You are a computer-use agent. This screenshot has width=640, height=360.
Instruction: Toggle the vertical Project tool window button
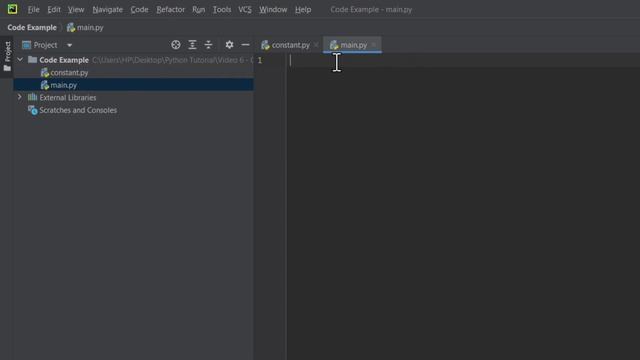coord(7,56)
